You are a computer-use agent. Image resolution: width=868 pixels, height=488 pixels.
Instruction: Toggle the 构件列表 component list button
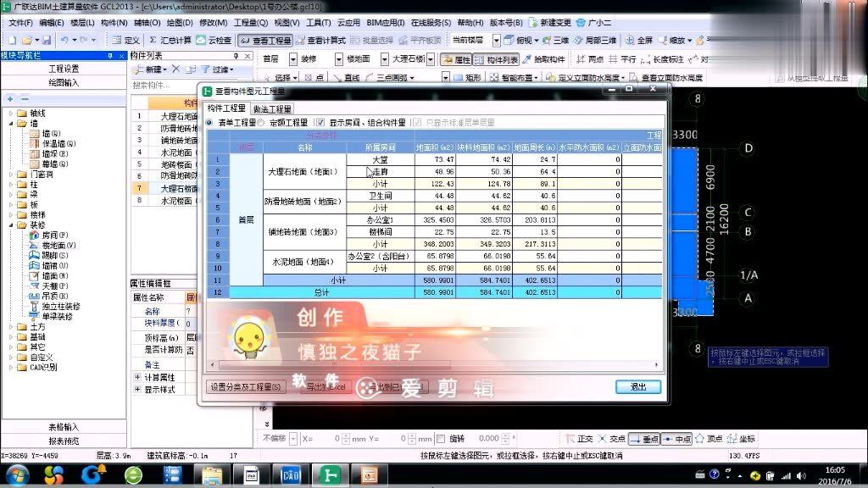(x=496, y=59)
